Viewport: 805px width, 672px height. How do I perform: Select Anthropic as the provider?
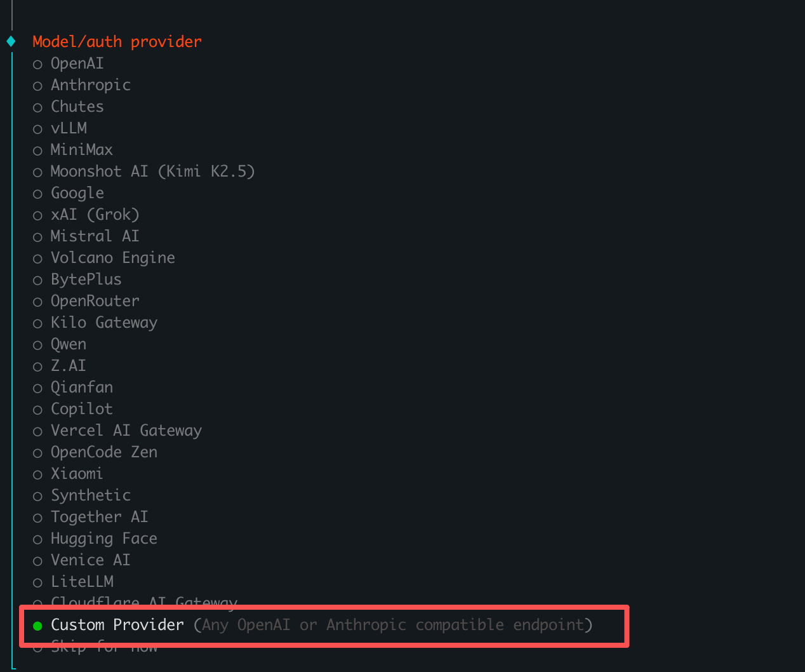point(90,85)
